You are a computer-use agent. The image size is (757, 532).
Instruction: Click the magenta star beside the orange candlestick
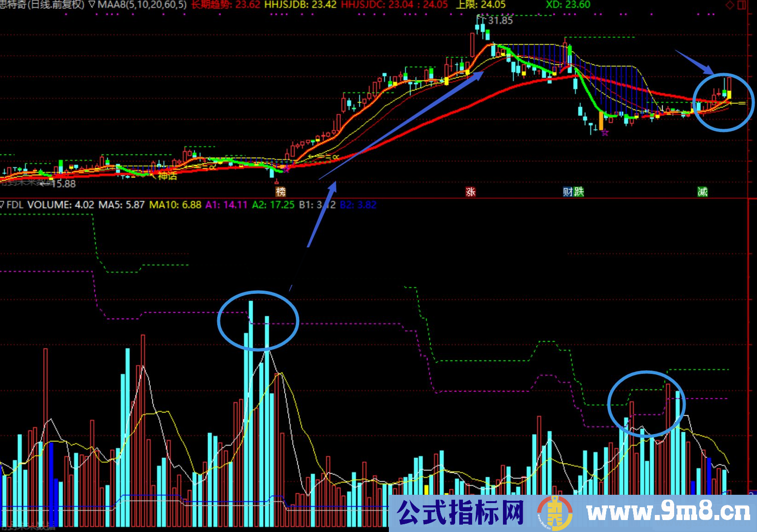coord(605,133)
